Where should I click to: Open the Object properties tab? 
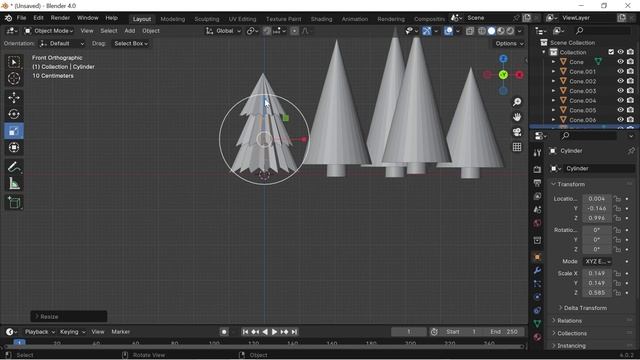click(x=537, y=257)
